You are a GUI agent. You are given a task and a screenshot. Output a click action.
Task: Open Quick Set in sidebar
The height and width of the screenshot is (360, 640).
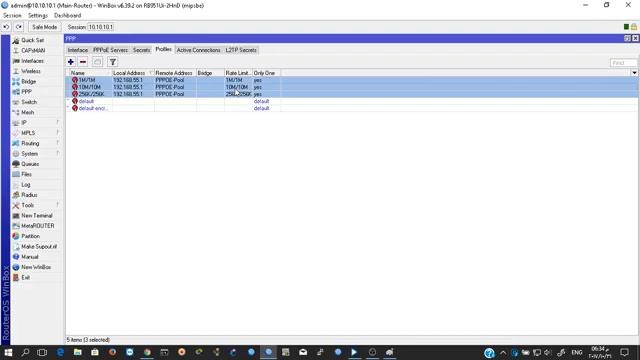32,40
